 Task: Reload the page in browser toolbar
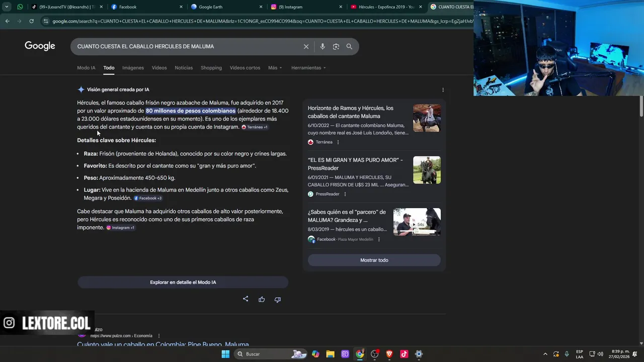coord(31,21)
